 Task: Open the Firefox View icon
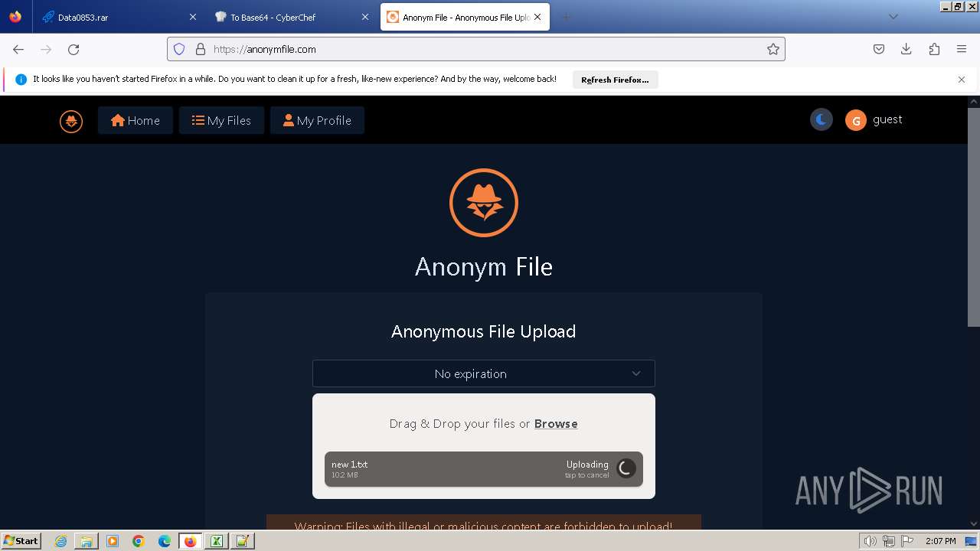(15, 17)
